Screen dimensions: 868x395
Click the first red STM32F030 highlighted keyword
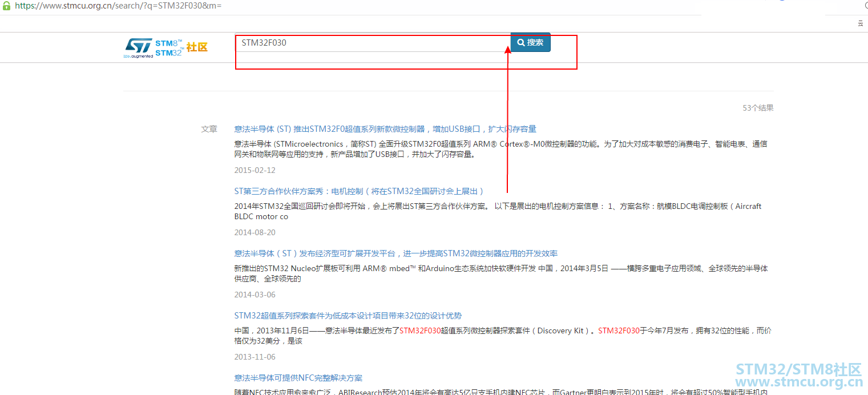tap(420, 330)
